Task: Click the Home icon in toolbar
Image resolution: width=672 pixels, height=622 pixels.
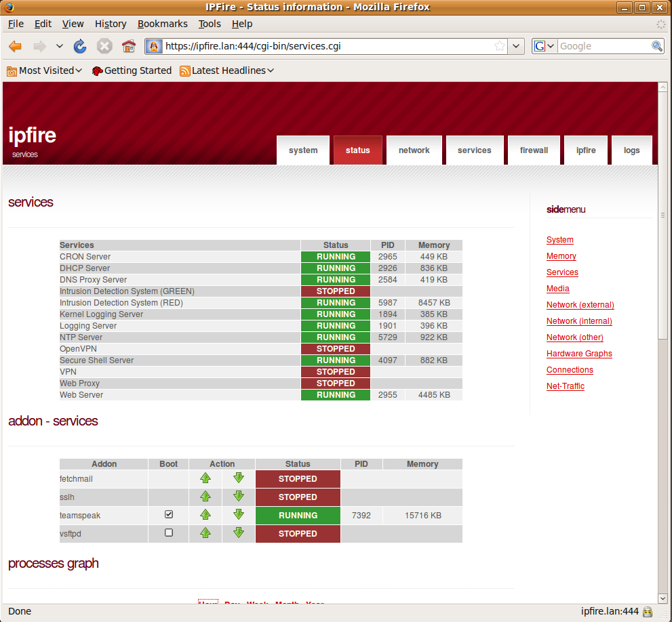Action: [129, 46]
